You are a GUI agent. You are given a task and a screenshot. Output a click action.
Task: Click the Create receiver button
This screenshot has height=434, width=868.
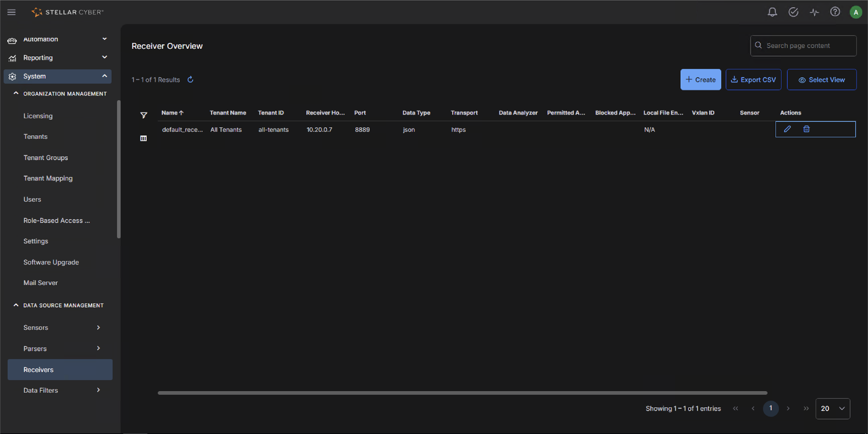700,79
